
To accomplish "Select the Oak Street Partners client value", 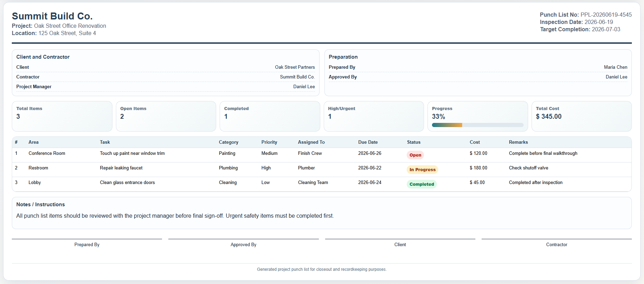I will pyautogui.click(x=295, y=67).
